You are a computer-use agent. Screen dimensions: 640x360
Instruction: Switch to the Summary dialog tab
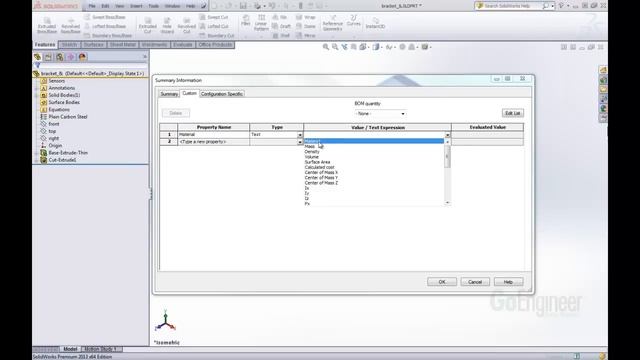click(169, 94)
